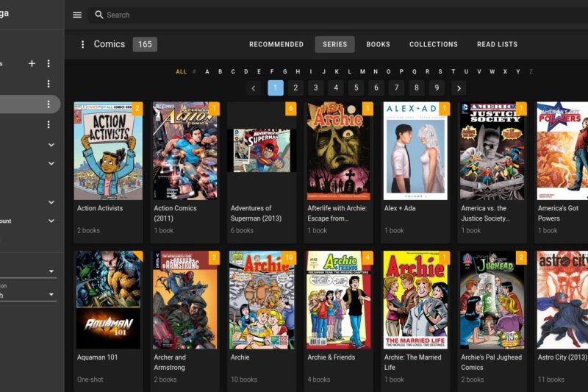This screenshot has height=392, width=588.
Task: Filter series by letter J
Action: pos(323,71)
